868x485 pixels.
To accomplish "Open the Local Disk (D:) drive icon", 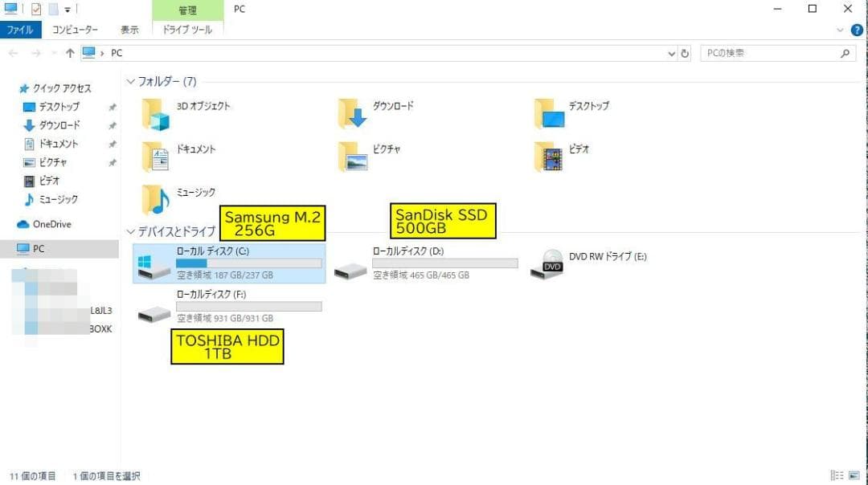I will tap(350, 269).
